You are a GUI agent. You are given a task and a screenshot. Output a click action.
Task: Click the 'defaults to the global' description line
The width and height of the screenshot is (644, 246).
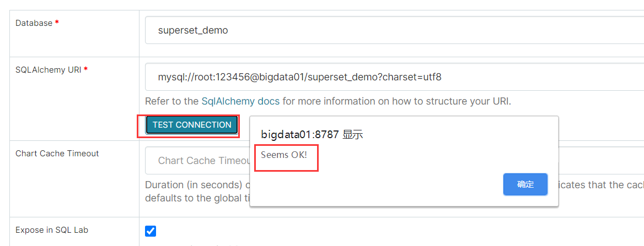click(197, 197)
